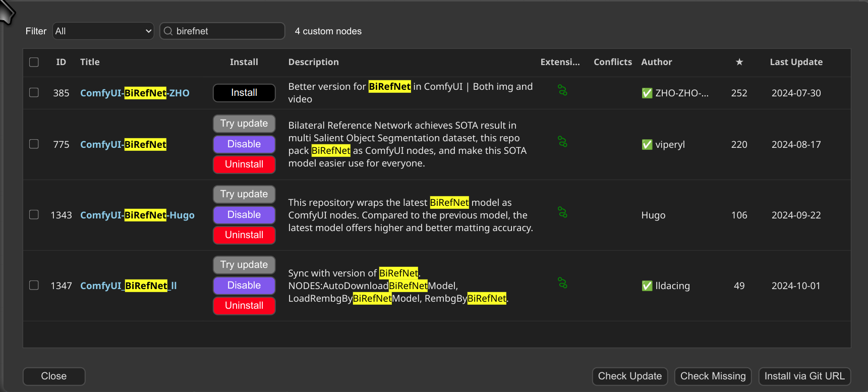Click the search magnifier icon
This screenshot has height=392, width=868.
point(168,31)
